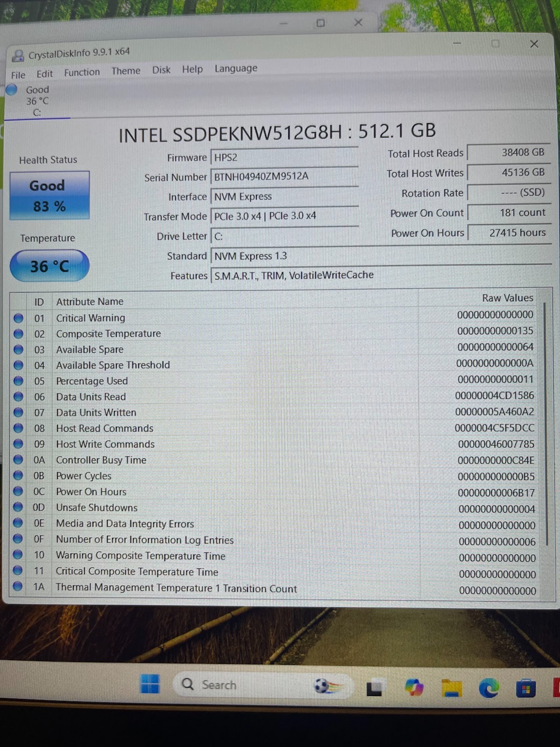Click the status dot for Available Spare
560x747 pixels.
point(19,350)
